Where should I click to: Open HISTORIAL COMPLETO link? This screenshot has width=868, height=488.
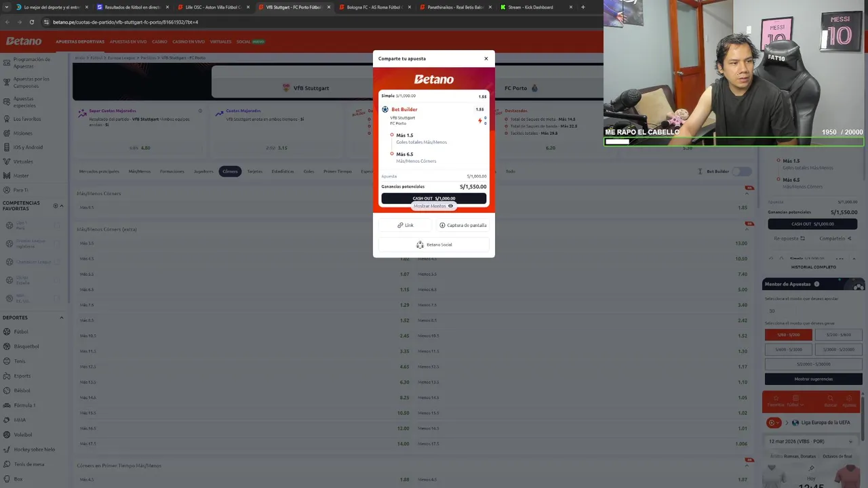point(813,267)
